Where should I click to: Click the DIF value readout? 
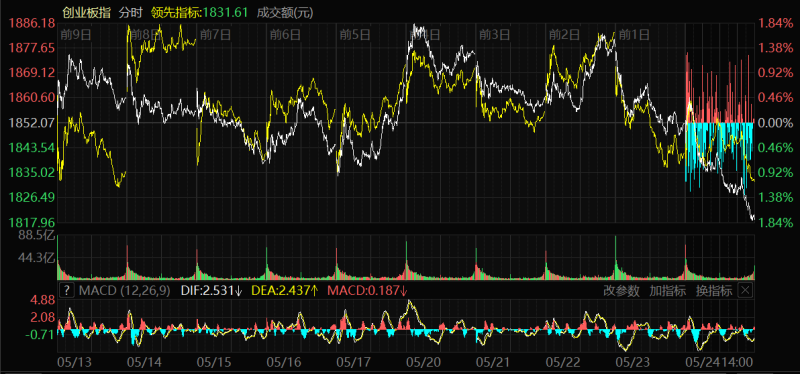212,291
